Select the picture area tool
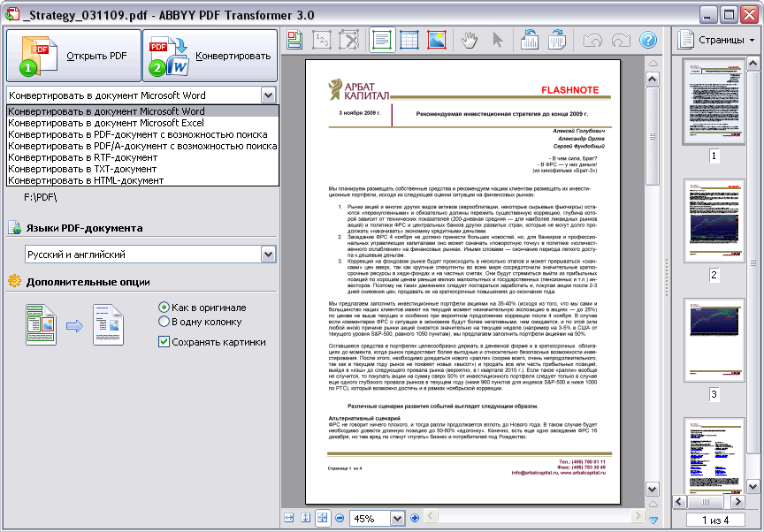Viewport: 764px width, 532px height. pyautogui.click(x=437, y=40)
